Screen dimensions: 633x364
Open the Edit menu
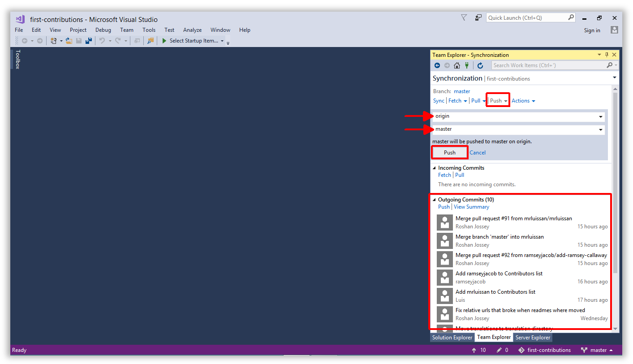(x=36, y=30)
